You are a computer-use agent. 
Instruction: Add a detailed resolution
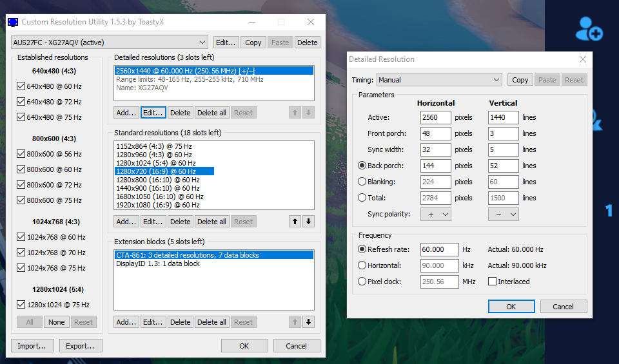click(x=126, y=113)
